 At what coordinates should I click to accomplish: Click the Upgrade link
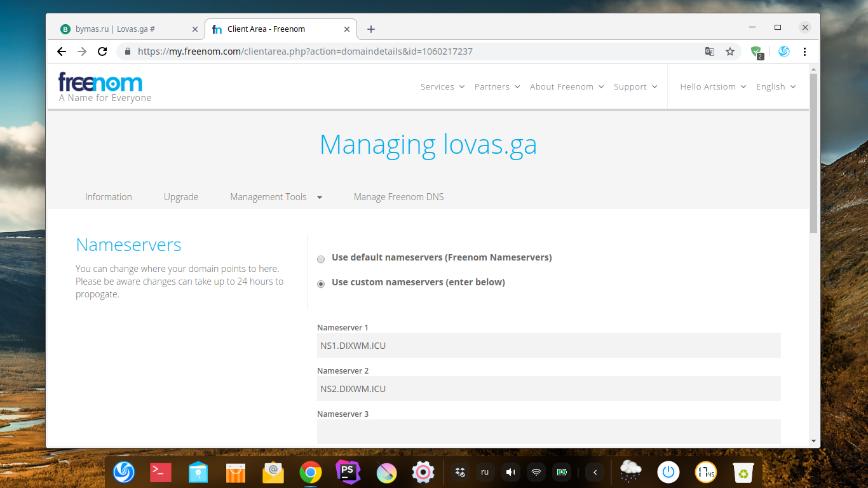[x=181, y=197]
